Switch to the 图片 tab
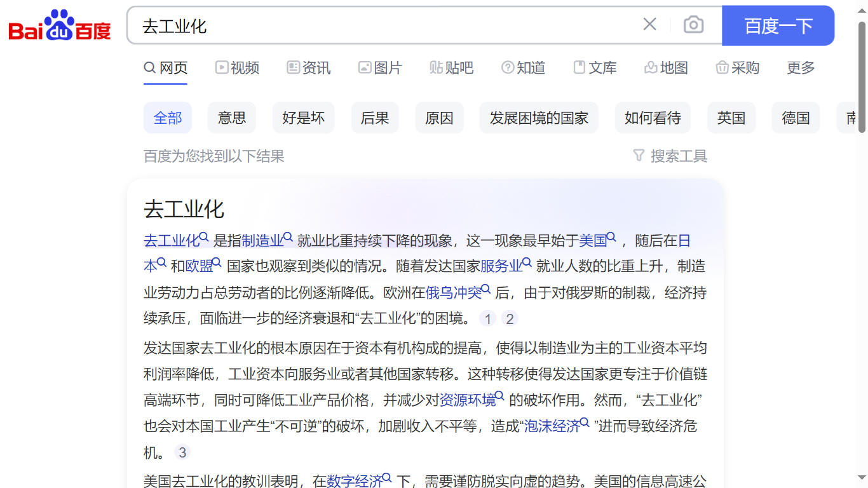This screenshot has height=488, width=868. (380, 67)
